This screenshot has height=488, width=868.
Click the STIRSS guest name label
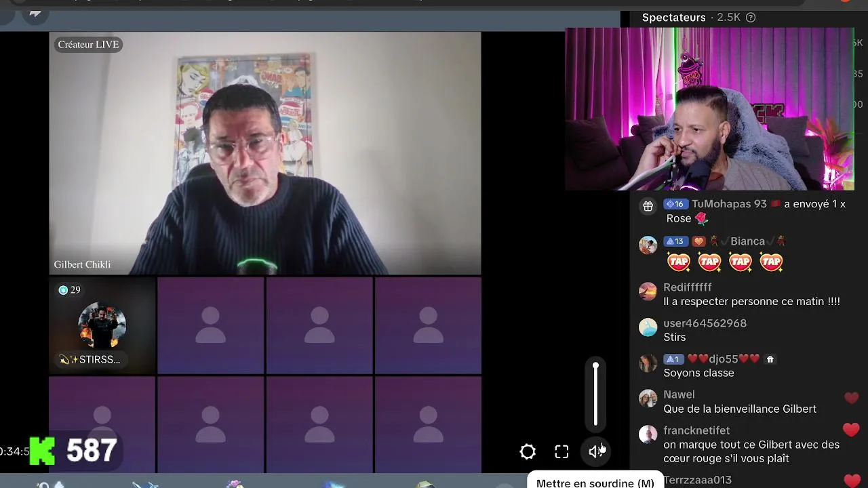[x=90, y=359]
